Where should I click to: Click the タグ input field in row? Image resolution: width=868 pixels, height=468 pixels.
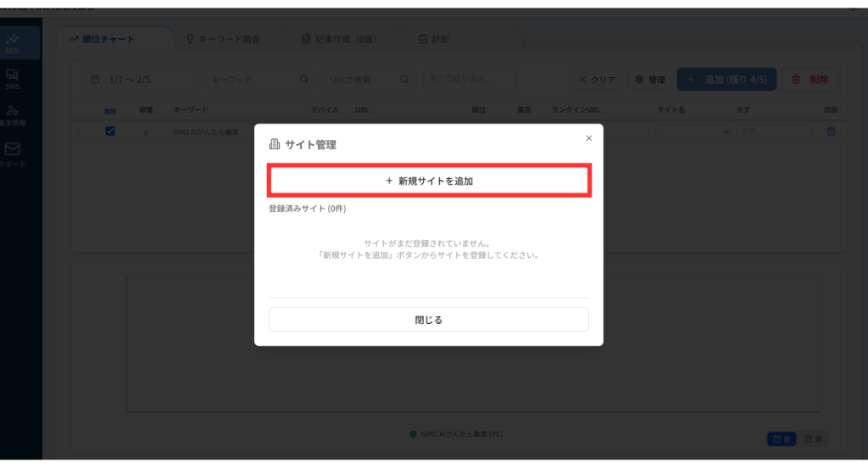pyautogui.click(x=761, y=131)
